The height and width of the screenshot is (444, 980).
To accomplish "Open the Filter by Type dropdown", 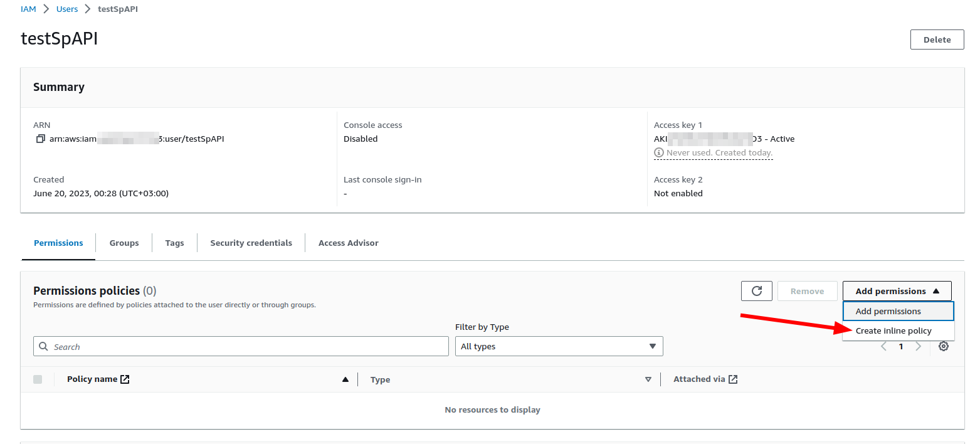I will [559, 346].
